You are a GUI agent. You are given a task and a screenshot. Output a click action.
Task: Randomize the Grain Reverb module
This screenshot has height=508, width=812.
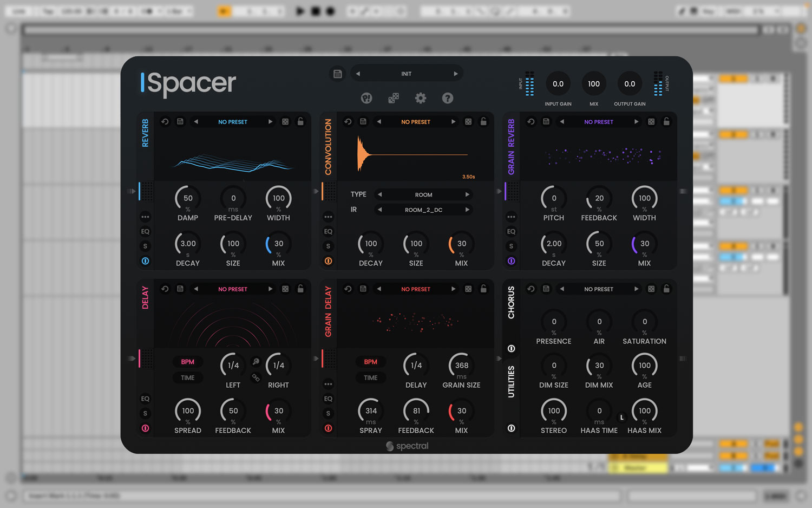click(x=651, y=122)
